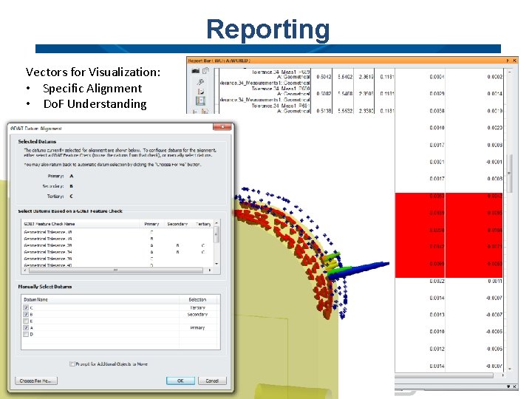Select the Geometrical Tolerance.39 row
This screenshot has width=532, height=399.
coord(117,259)
